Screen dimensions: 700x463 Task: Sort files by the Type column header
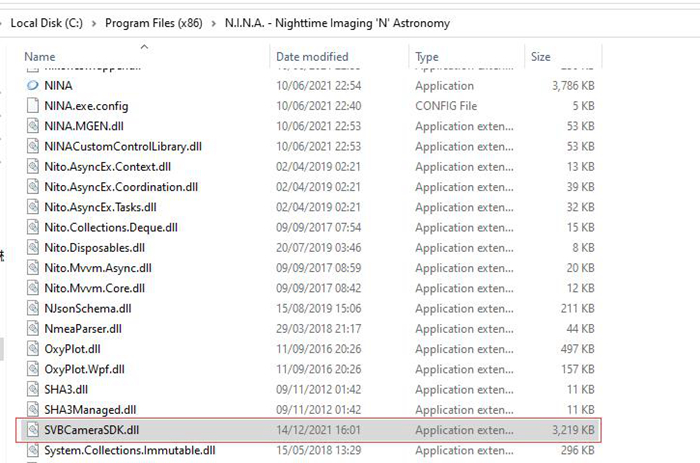click(x=427, y=57)
